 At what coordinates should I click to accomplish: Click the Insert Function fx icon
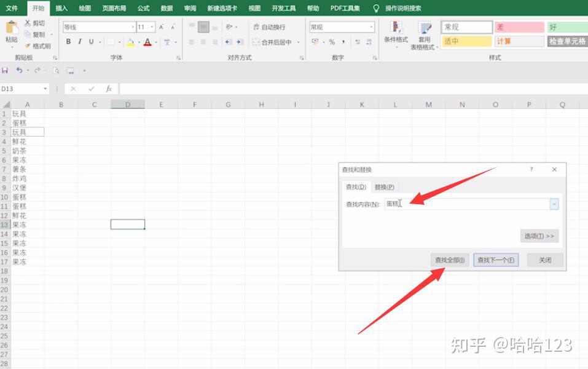109,89
